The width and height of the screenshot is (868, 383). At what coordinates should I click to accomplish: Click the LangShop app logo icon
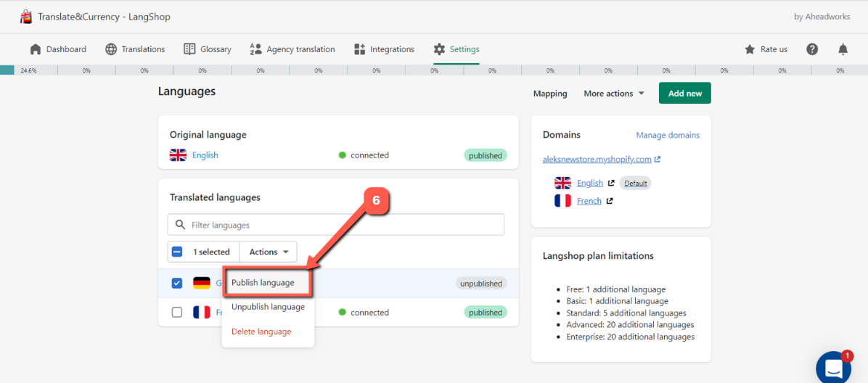click(25, 17)
